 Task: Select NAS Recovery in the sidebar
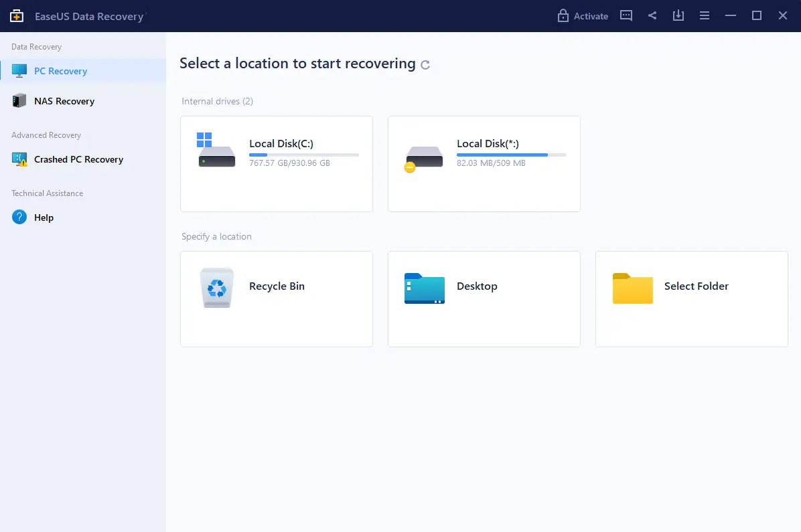pyautogui.click(x=83, y=101)
